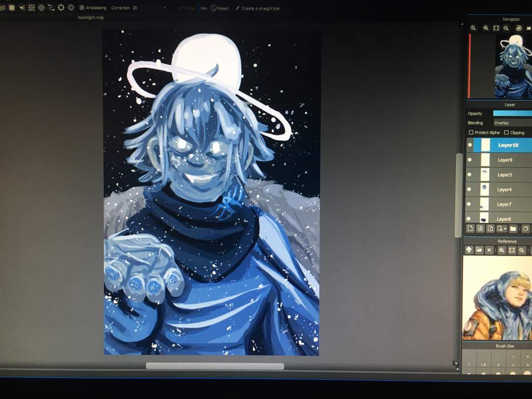Hide Layer10 visibility dot

point(470,145)
